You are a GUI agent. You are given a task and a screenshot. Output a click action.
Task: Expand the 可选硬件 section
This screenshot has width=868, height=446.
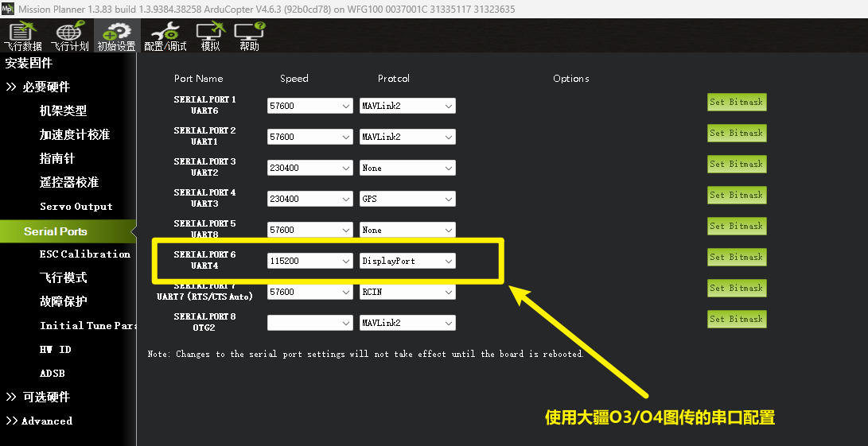tap(38, 397)
